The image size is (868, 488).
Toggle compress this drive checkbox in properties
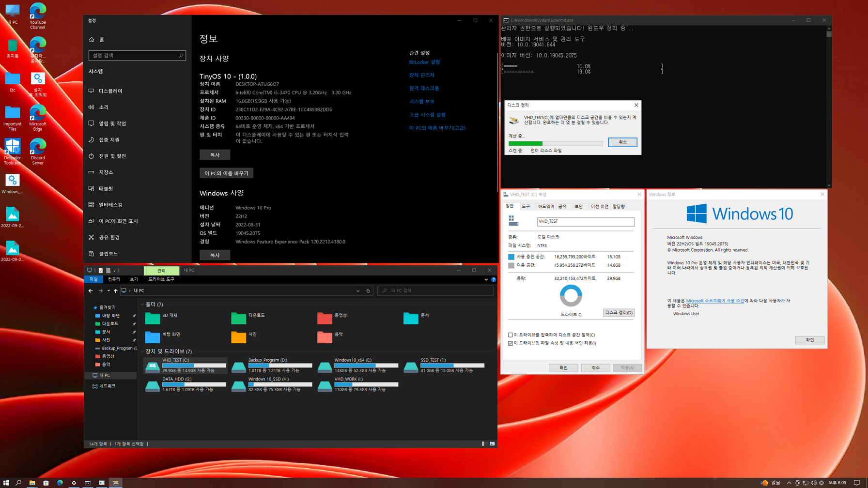511,335
